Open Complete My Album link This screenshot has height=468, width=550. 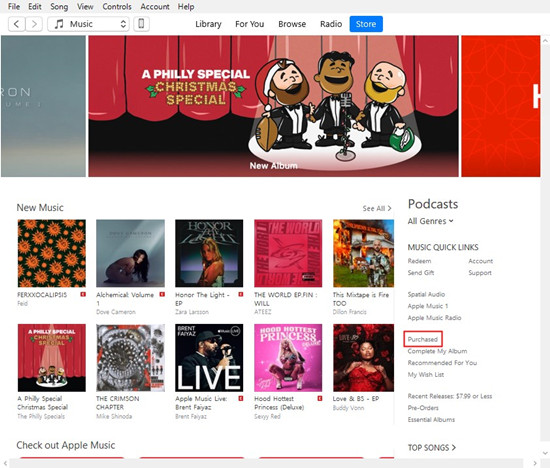click(x=437, y=351)
